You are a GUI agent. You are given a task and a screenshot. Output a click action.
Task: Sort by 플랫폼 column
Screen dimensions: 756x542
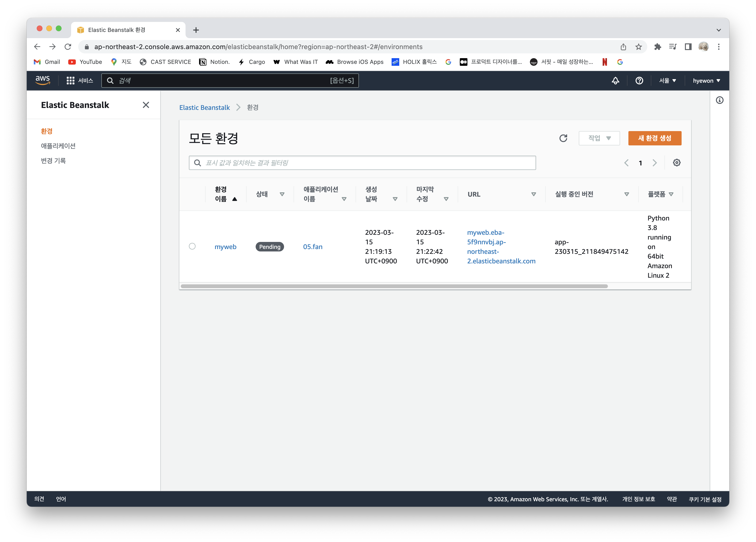[660, 194]
